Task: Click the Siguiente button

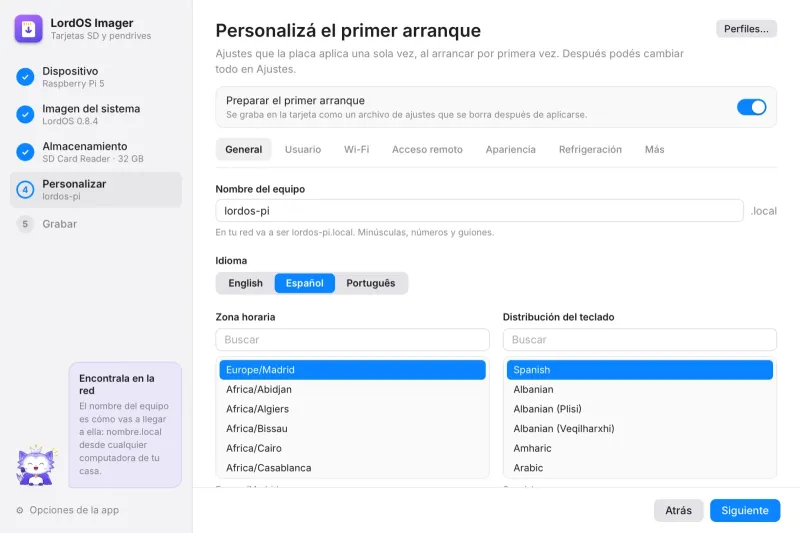Action: tap(744, 511)
